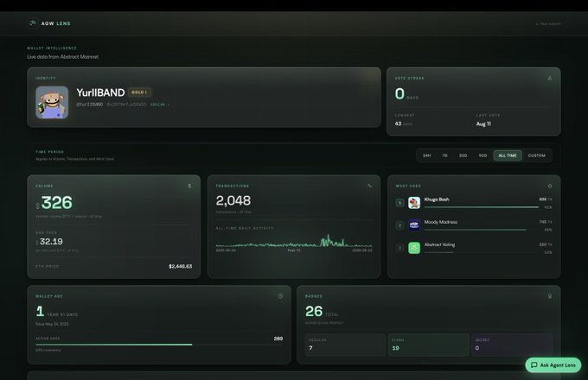This screenshot has width=588, height=380.
Task: Click the activity icon on Transactions card
Action: 369,186
